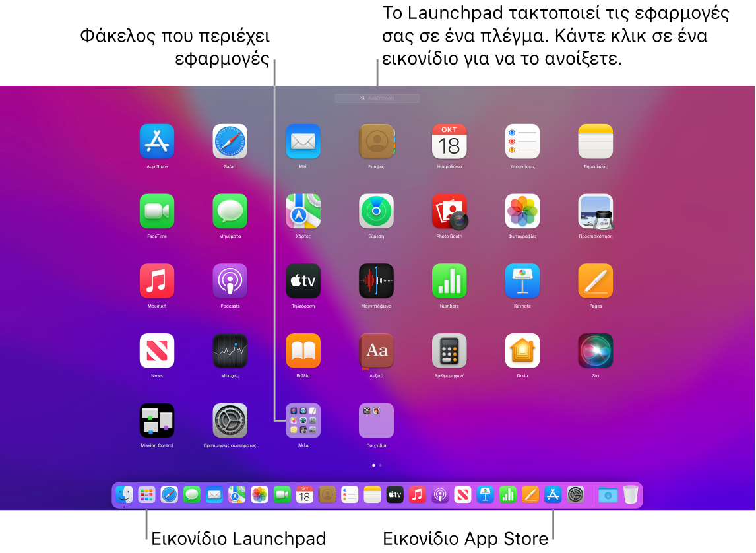Open Μηνύματα (Messages) in Launchpad grid

click(x=230, y=211)
